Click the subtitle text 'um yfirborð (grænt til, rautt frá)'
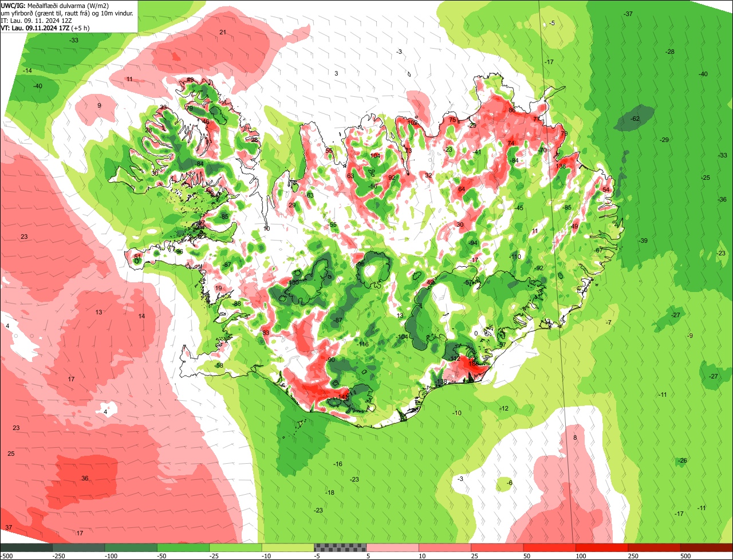Image resolution: width=733 pixels, height=560 pixels. click(46, 13)
